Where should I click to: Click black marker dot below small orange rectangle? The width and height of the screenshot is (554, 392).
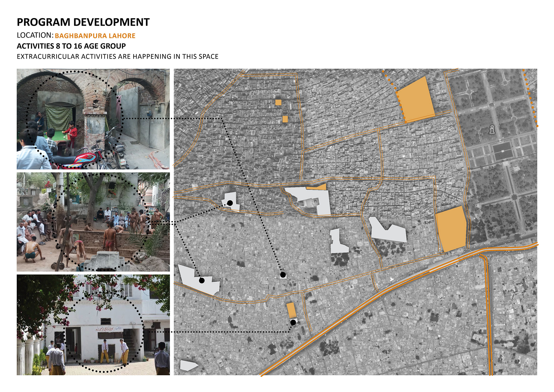coord(293,322)
